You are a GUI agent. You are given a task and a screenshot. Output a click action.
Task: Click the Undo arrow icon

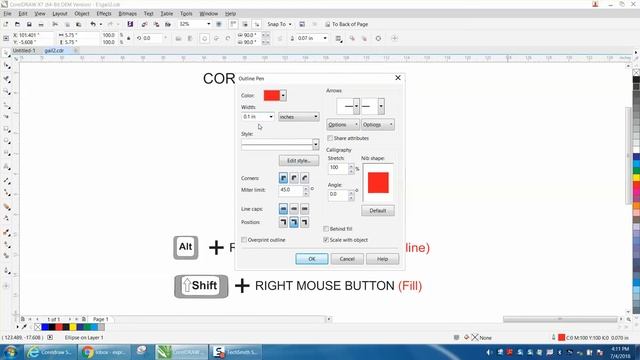pyautogui.click(x=93, y=24)
